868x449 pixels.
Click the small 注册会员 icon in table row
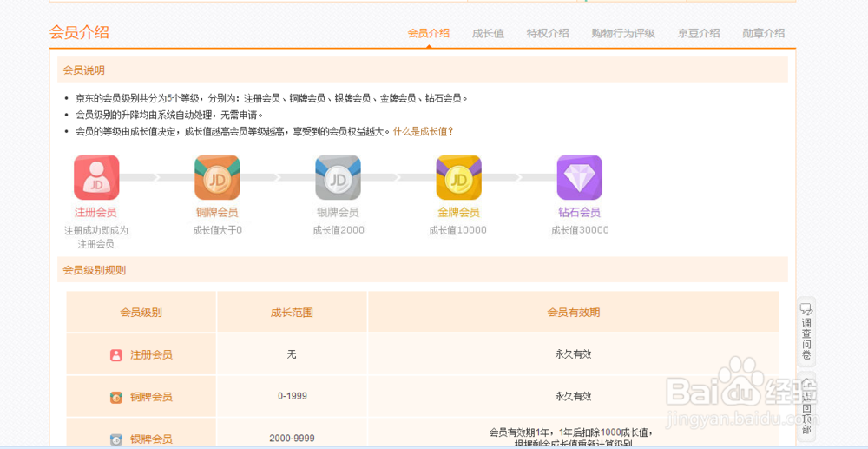[x=115, y=355]
